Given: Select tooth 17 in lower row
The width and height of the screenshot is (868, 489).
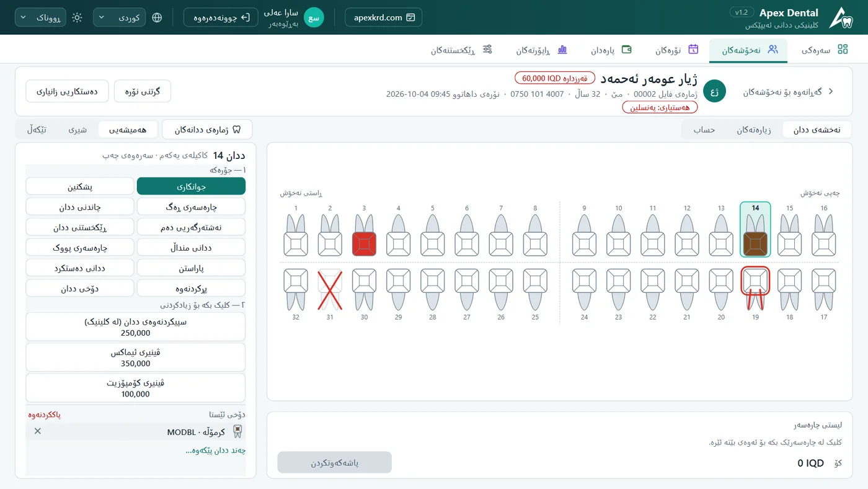Looking at the screenshot, I should pos(823,289).
